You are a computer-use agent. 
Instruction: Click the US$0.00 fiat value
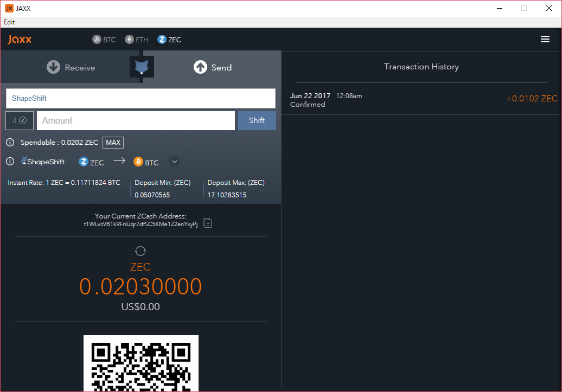point(140,307)
